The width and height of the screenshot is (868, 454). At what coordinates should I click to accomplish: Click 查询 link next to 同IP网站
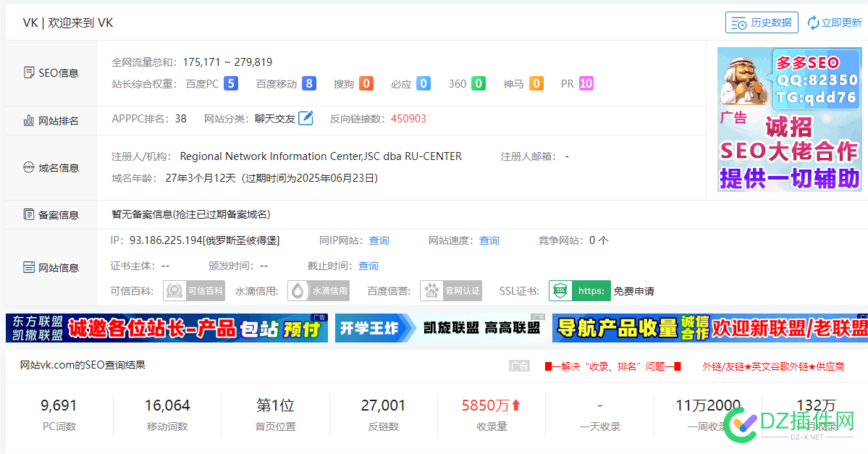pos(379,240)
